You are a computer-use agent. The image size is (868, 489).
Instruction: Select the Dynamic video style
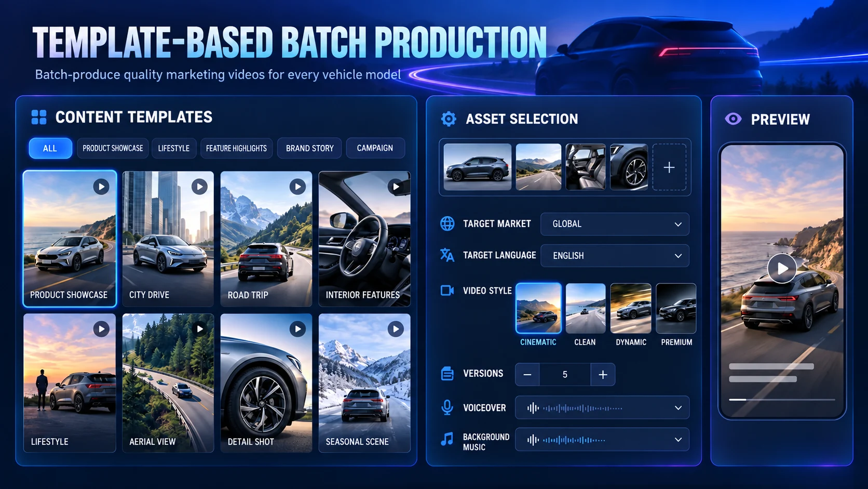631,308
